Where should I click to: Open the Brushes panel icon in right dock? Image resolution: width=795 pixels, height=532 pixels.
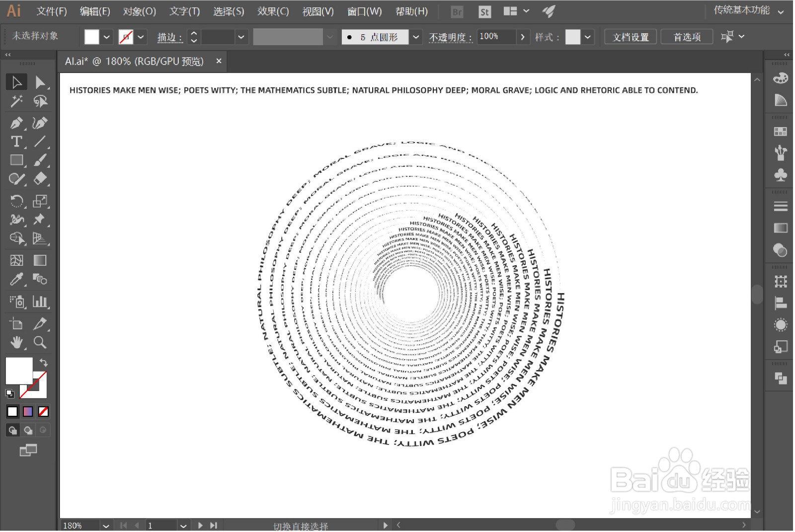781,152
